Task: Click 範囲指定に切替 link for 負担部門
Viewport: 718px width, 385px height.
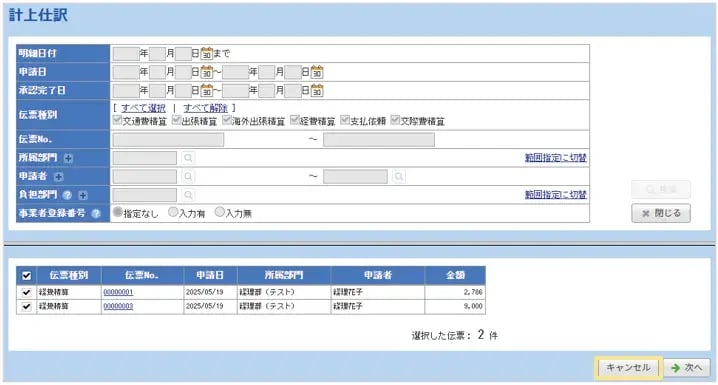Action: (x=555, y=195)
